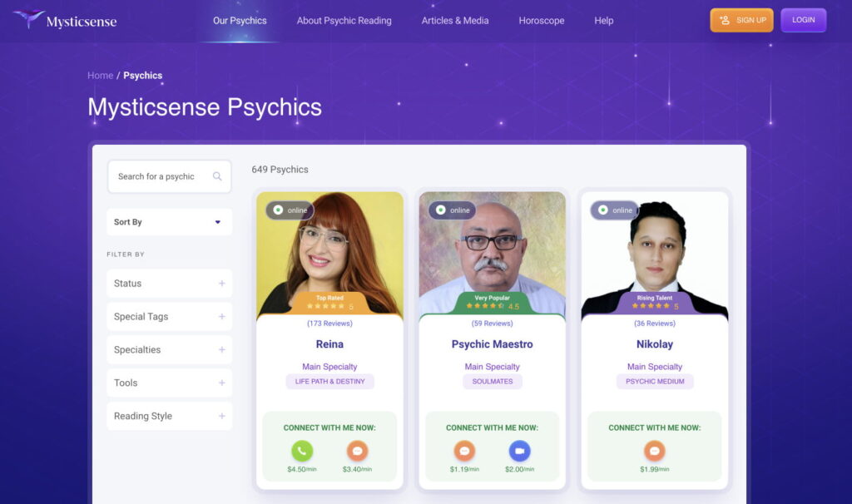Go to Home breadcrumb link
The image size is (852, 504).
[x=101, y=76]
